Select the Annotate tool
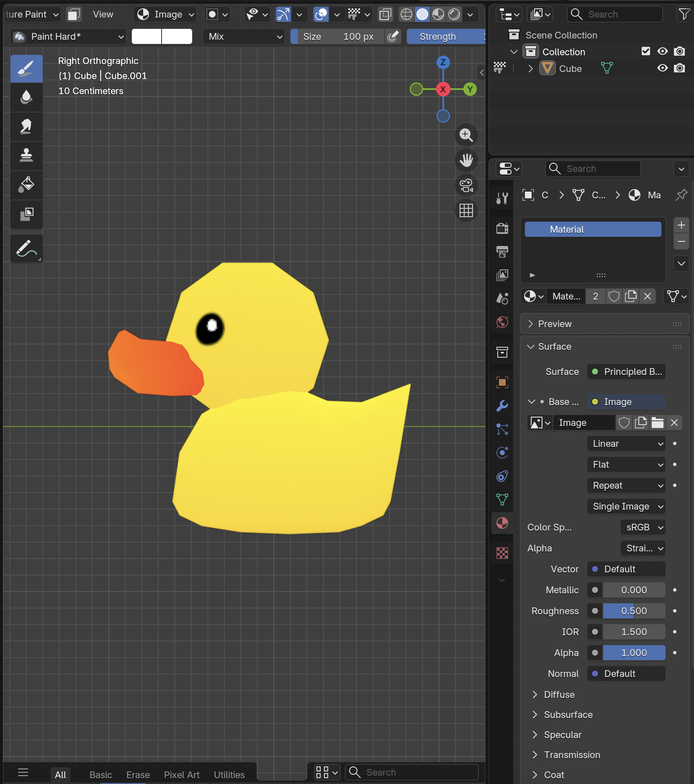694x784 pixels. click(x=26, y=249)
